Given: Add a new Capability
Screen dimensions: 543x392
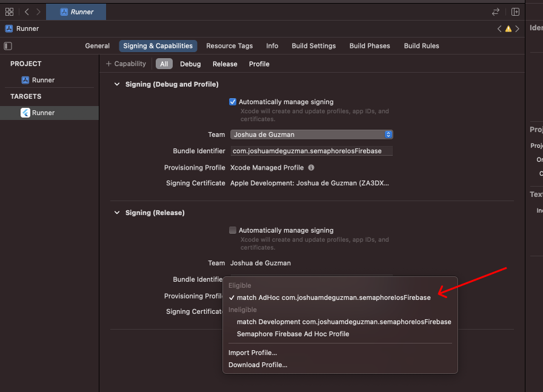Looking at the screenshot, I should [x=126, y=64].
